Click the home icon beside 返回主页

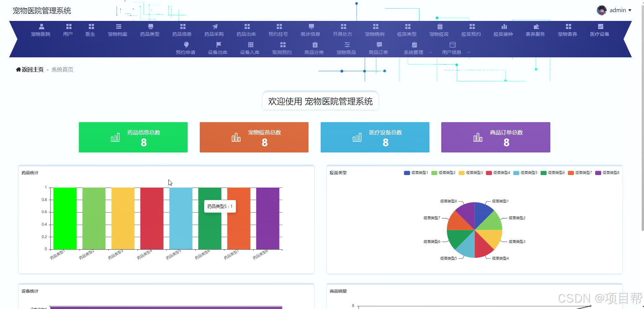click(18, 69)
